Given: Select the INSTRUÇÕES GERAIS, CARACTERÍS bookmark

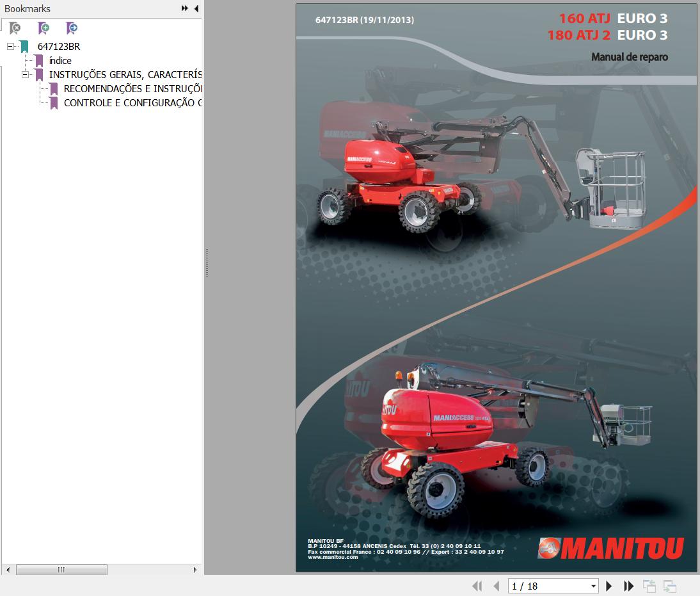Looking at the screenshot, I should pos(125,75).
